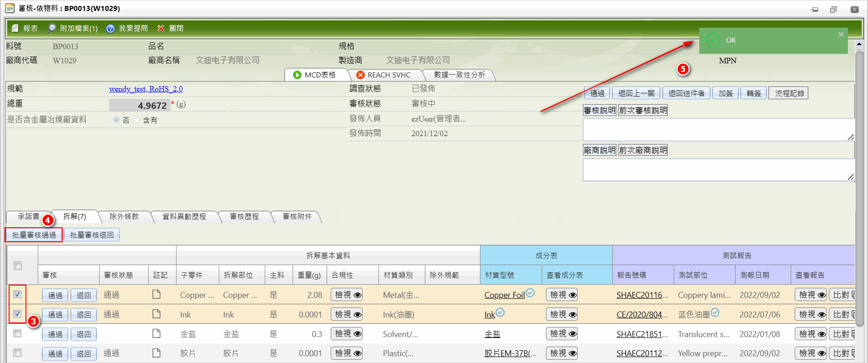Click 退回送件者 button

click(x=686, y=93)
